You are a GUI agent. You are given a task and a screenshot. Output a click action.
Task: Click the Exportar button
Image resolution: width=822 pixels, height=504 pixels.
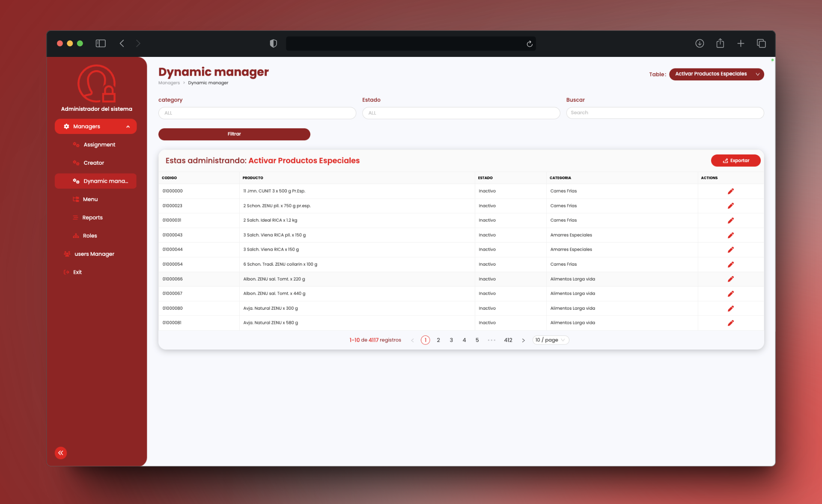(x=736, y=160)
